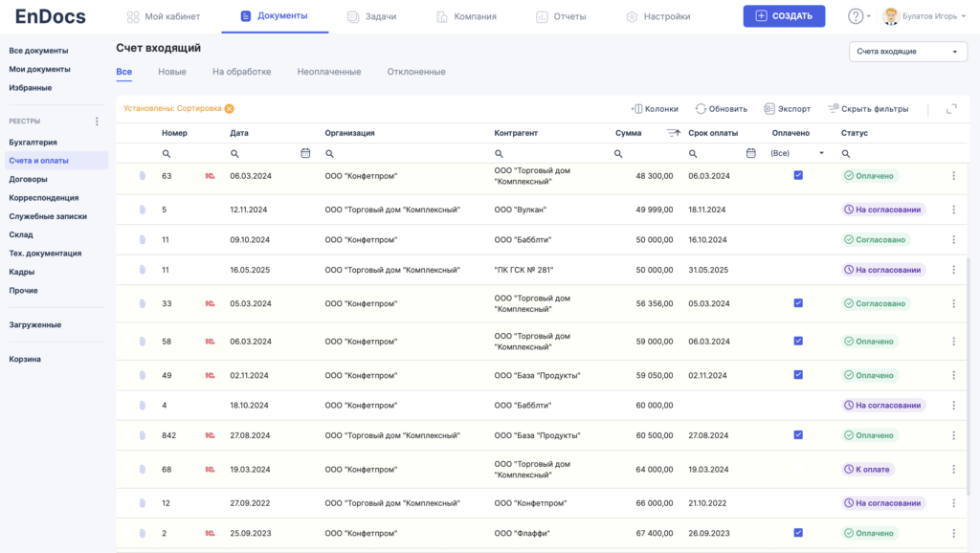Open the calendar picker in Date filter
980x553 pixels.
coord(305,153)
